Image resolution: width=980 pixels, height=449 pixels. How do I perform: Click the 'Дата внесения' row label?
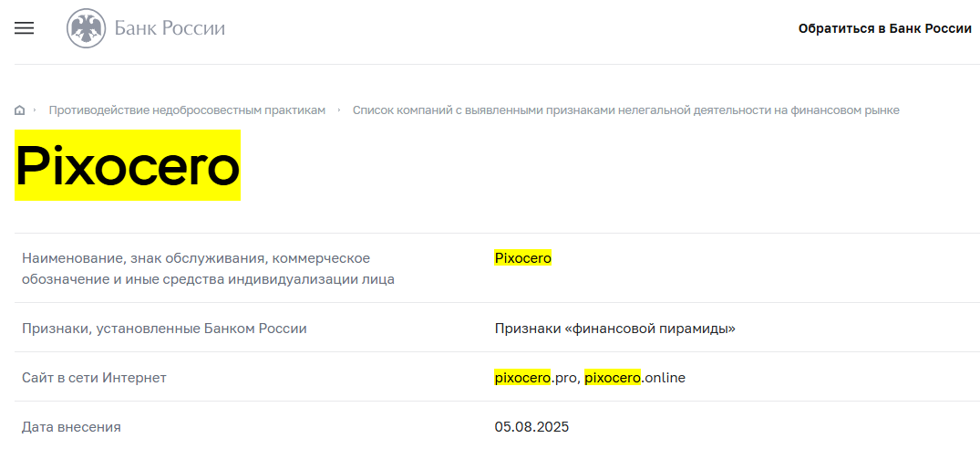pyautogui.click(x=71, y=427)
